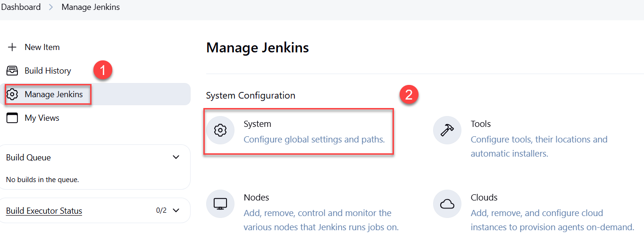Image resolution: width=644 pixels, height=242 pixels.
Task: Open the System configuration title
Action: 257,124
